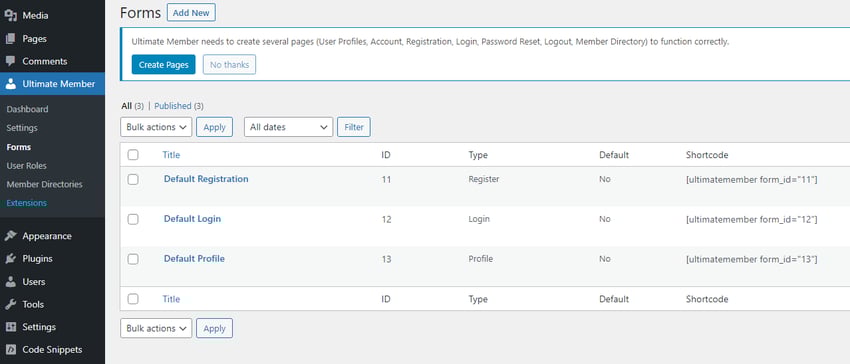Click the Ultimate Member person icon

(11, 84)
